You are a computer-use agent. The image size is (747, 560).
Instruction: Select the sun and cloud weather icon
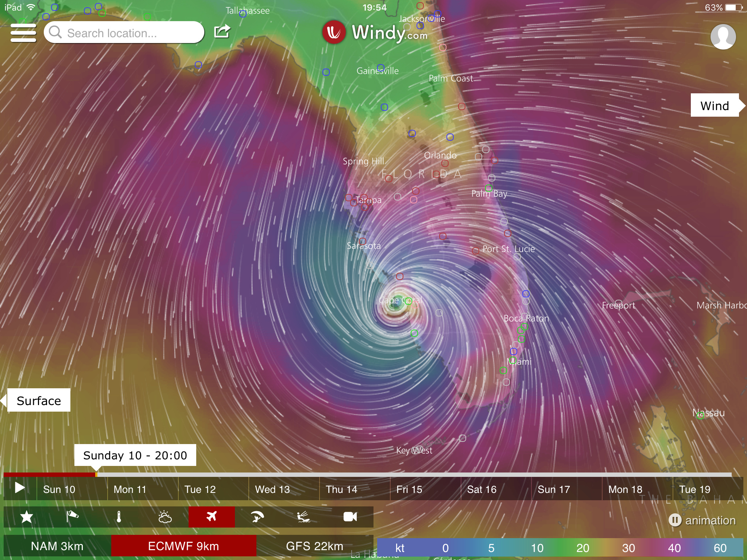point(165,517)
